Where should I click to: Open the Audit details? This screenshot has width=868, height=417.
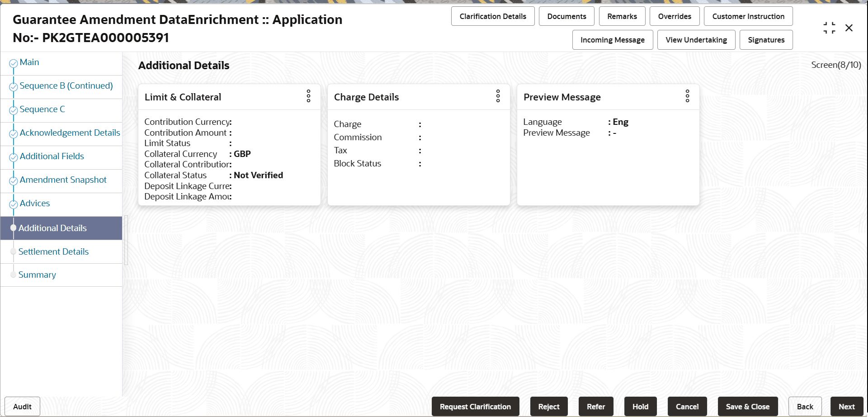[x=22, y=407]
